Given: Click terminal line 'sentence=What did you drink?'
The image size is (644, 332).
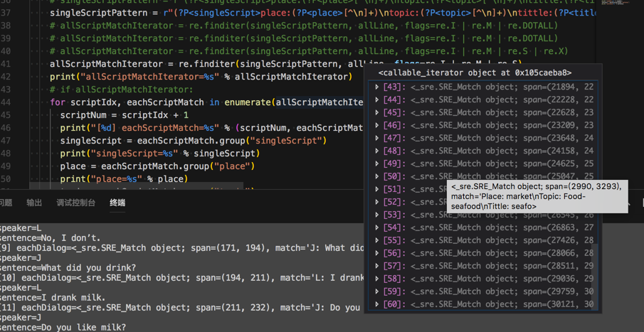Looking at the screenshot, I should tap(68, 268).
